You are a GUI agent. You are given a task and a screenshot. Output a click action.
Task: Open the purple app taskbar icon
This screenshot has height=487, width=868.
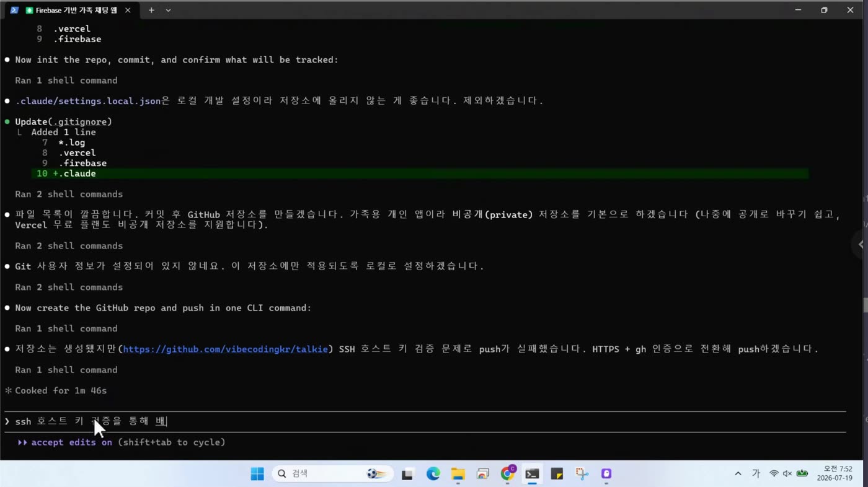tap(606, 474)
